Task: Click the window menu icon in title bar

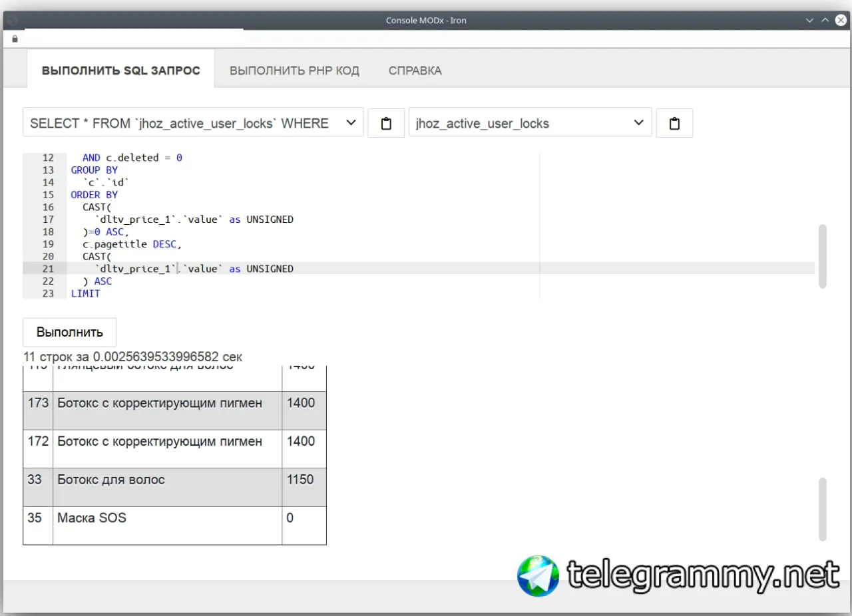Action: click(12, 20)
